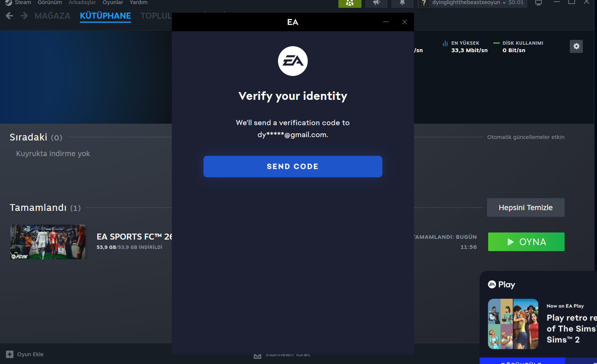Screen dimensions: 597x364
Task: Click the EA Play logo in the popup
Action: pos(502,285)
